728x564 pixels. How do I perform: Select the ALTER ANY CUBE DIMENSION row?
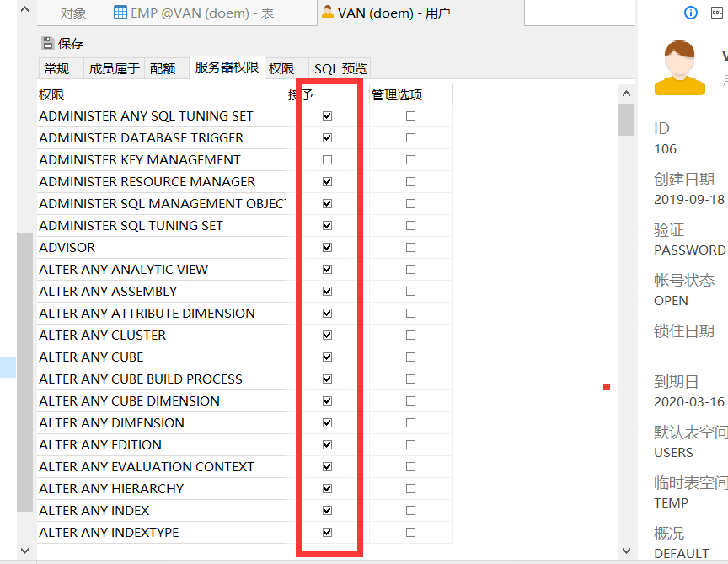click(161, 401)
